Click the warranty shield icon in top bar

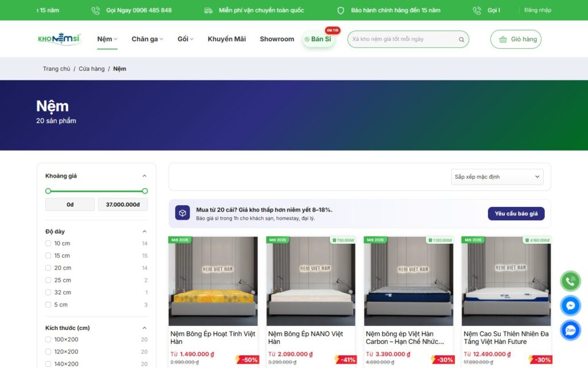tap(341, 10)
